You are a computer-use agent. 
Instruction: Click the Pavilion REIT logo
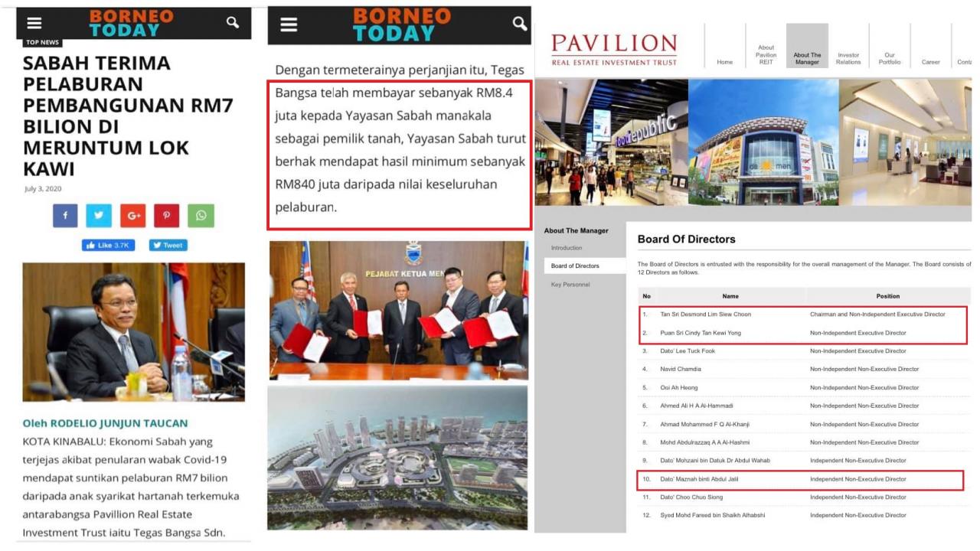[x=614, y=49]
